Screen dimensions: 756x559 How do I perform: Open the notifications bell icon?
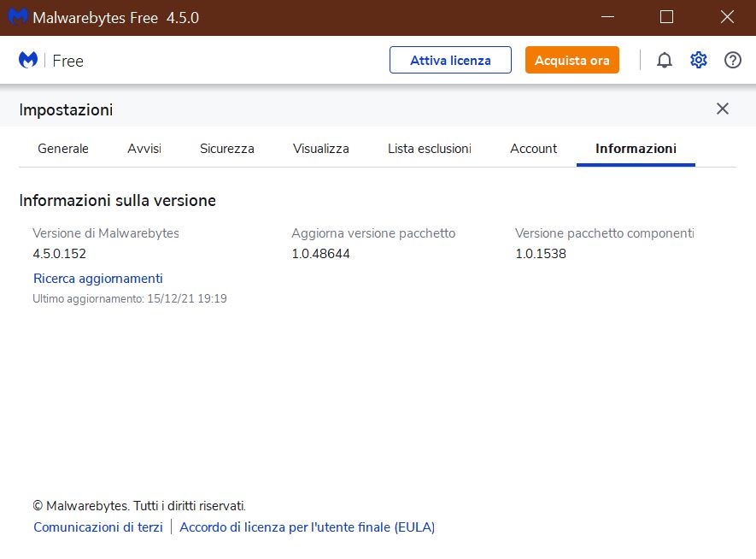point(665,61)
